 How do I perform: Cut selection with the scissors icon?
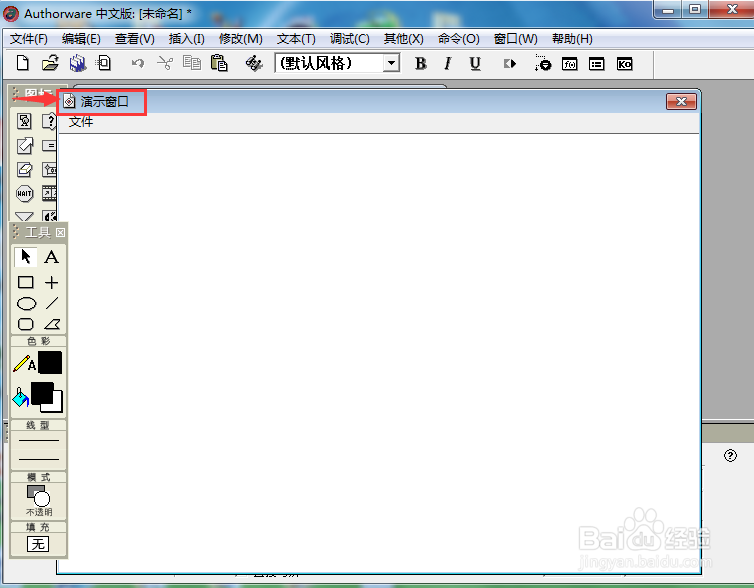click(165, 63)
